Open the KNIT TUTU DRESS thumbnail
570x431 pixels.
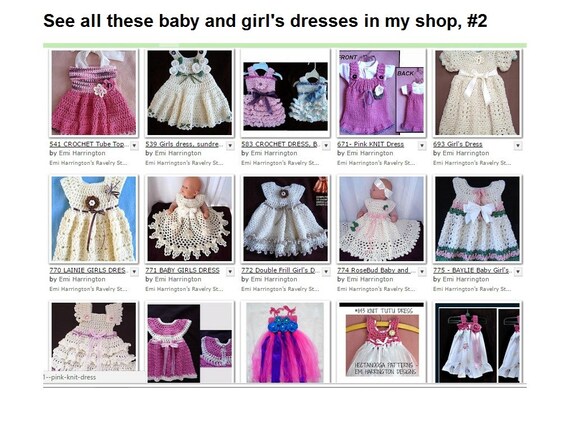[x=381, y=343]
